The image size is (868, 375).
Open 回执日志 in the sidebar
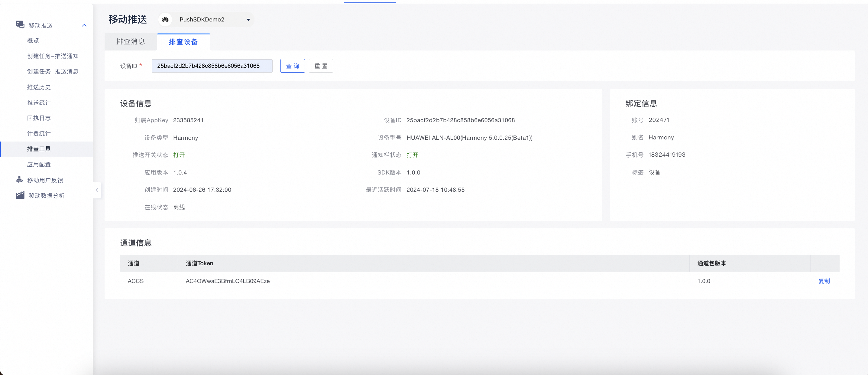tap(39, 118)
